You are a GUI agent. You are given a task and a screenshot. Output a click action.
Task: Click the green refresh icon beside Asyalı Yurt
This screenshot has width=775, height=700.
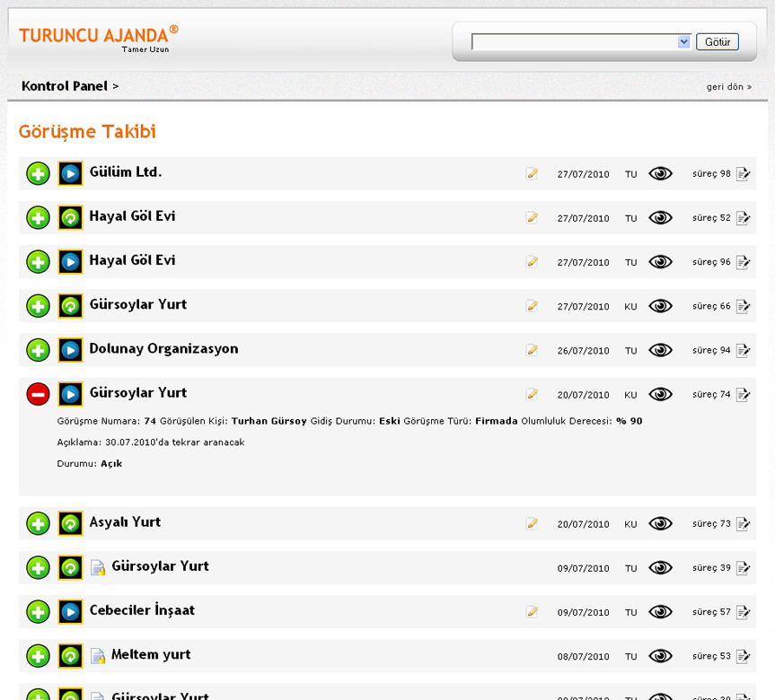[x=70, y=523]
